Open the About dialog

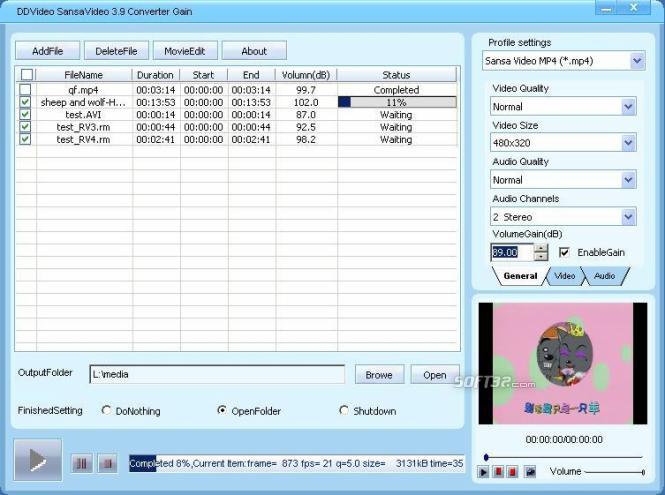click(x=254, y=51)
